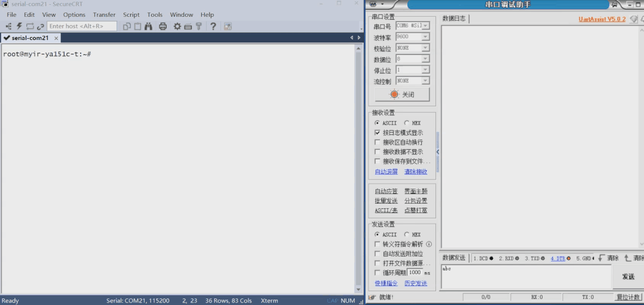Select ASCII radio in 发送设置

[377, 235]
